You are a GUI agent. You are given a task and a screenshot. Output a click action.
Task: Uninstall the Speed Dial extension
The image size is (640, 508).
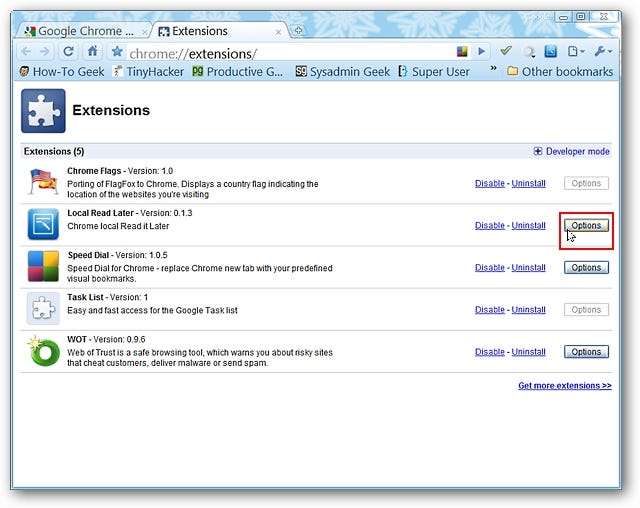[529, 268]
